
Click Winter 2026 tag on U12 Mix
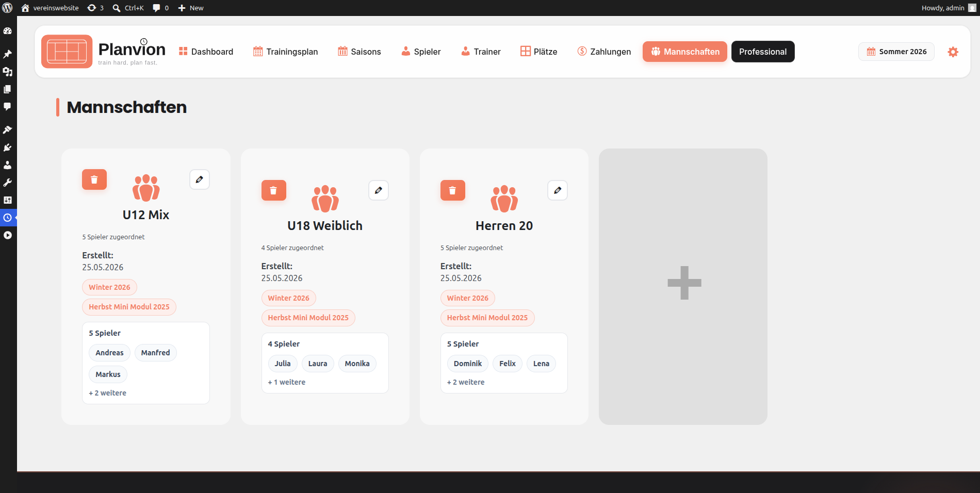tap(109, 287)
